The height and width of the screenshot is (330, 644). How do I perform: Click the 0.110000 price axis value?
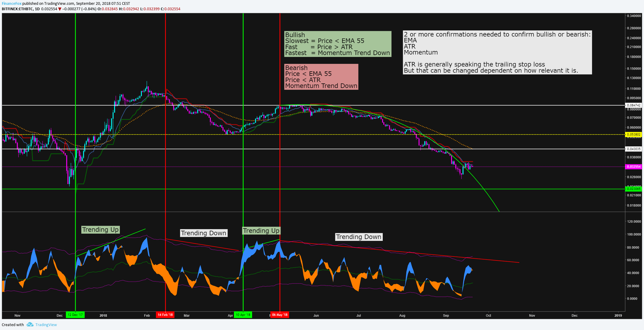(x=633, y=89)
